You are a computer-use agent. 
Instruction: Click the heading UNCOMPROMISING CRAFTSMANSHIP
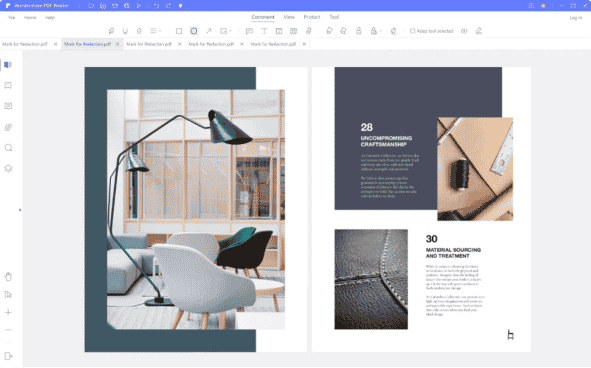coord(386,141)
